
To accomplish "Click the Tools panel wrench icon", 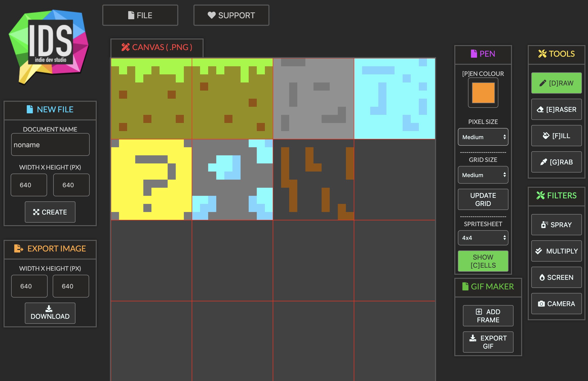I will [542, 54].
